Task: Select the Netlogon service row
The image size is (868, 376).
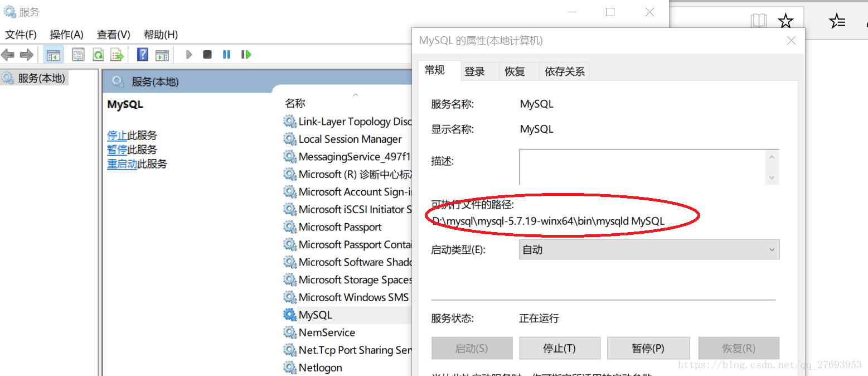Action: coord(347,367)
